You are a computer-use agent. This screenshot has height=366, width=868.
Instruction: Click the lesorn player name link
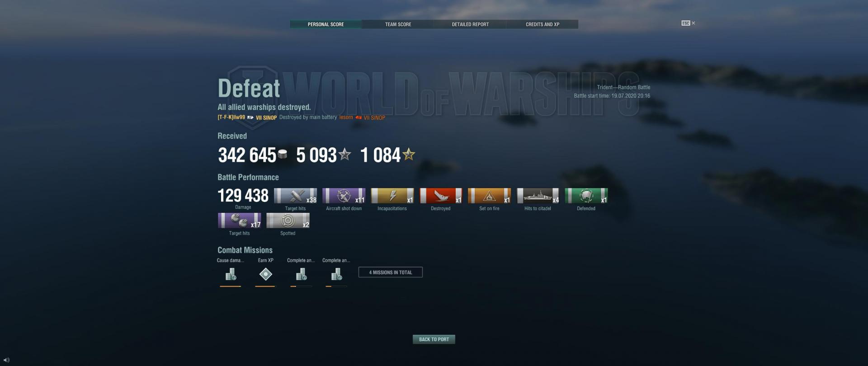pos(346,117)
